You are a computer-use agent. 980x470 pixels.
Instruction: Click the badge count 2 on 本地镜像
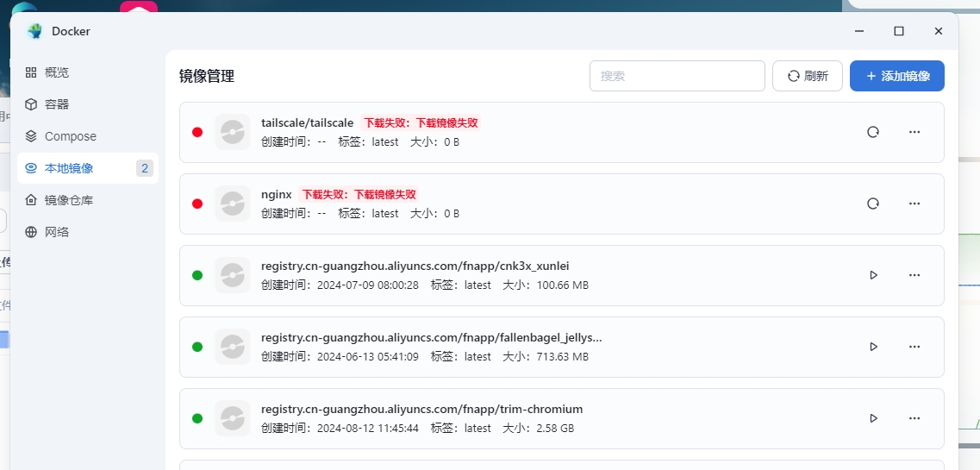[x=145, y=168]
